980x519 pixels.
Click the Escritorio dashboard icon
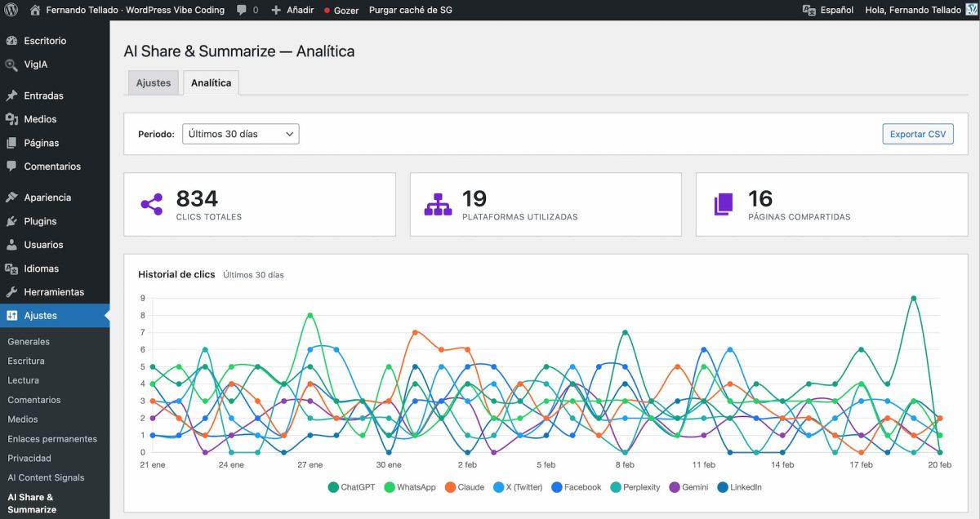pyautogui.click(x=11, y=41)
